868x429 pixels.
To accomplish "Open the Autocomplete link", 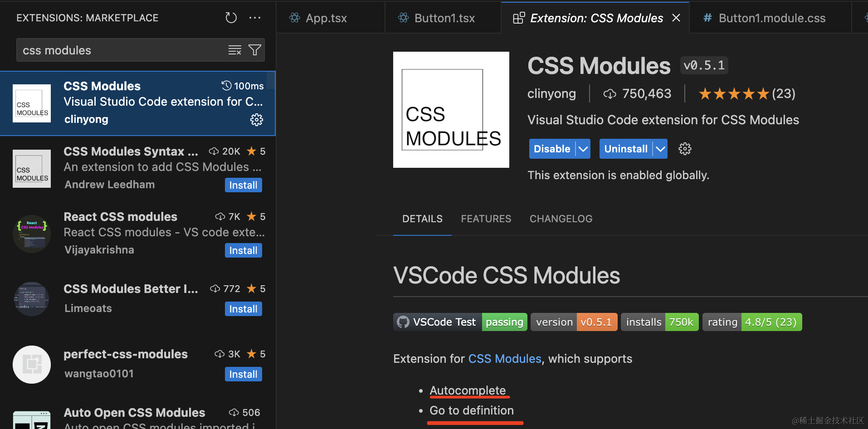I will click(468, 390).
